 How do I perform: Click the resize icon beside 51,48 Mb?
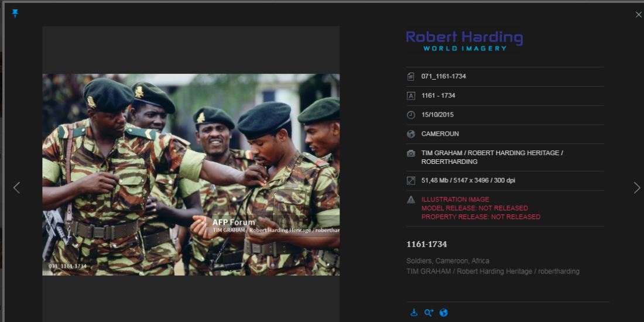pos(411,181)
